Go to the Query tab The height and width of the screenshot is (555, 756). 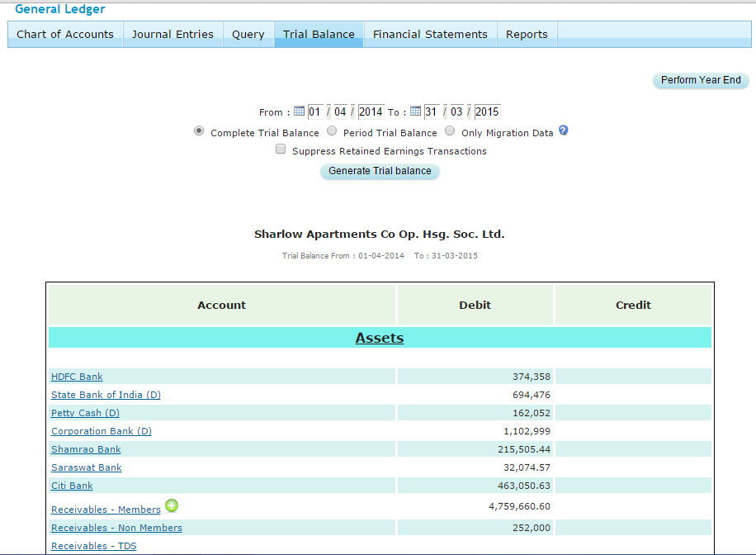(248, 34)
